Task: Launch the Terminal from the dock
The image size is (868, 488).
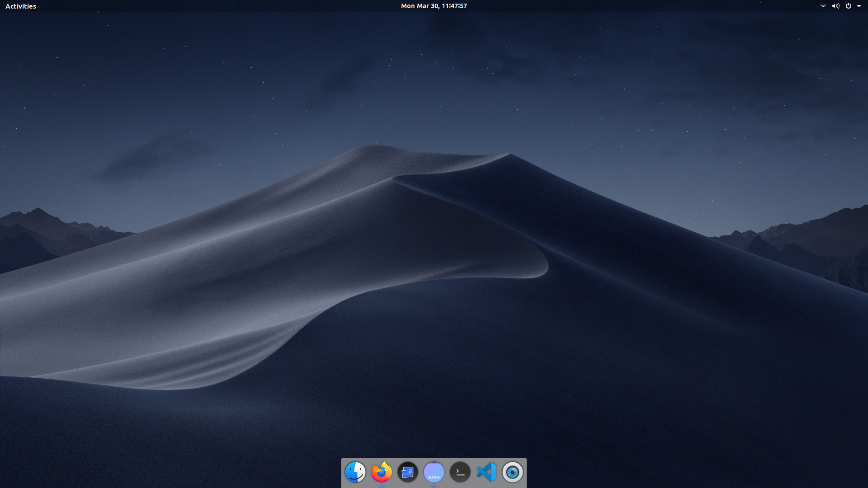Action: pyautogui.click(x=460, y=472)
